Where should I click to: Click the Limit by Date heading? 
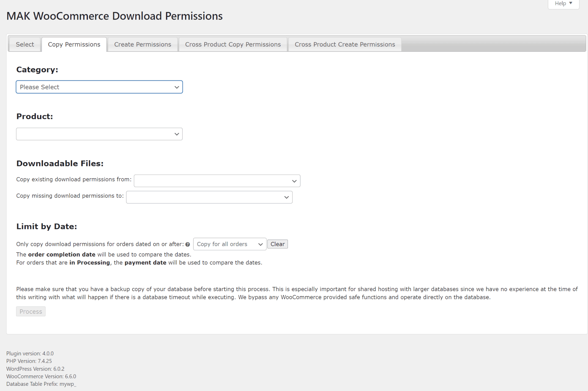coord(47,226)
